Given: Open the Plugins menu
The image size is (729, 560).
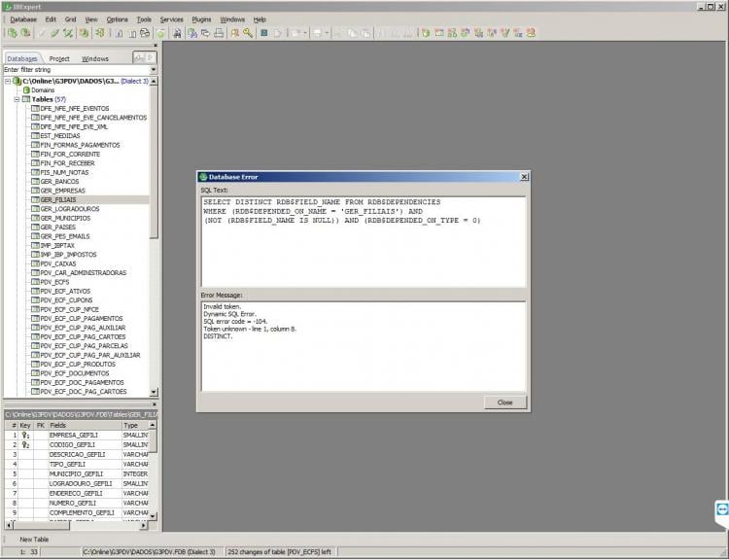Looking at the screenshot, I should (x=201, y=19).
